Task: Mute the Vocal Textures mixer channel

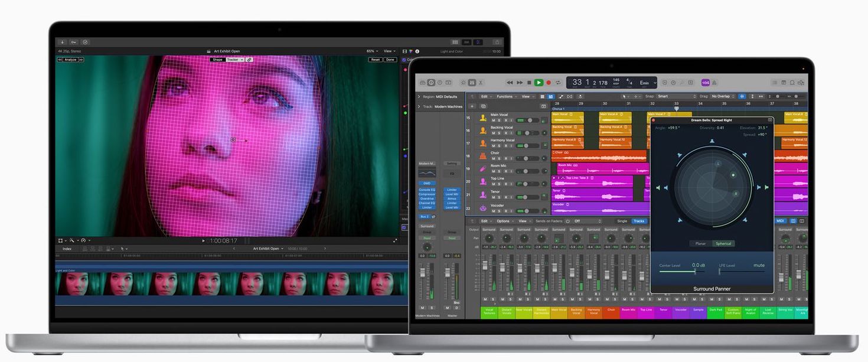Action: click(486, 299)
